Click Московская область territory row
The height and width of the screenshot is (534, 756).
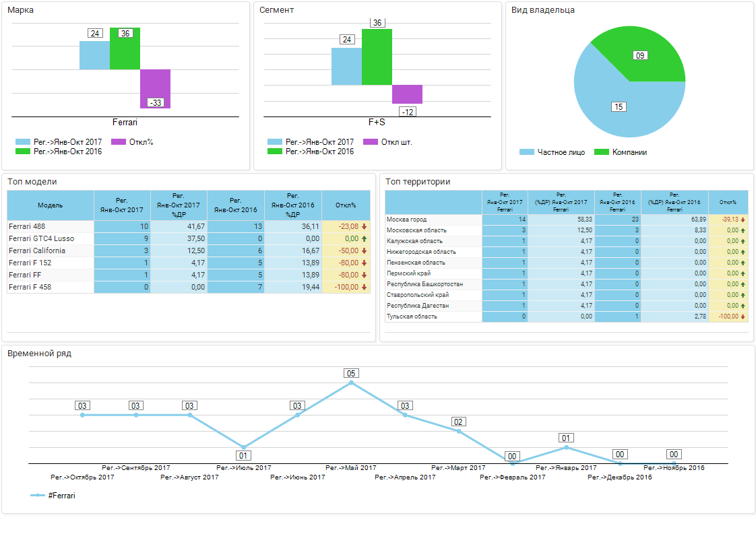[x=567, y=230]
